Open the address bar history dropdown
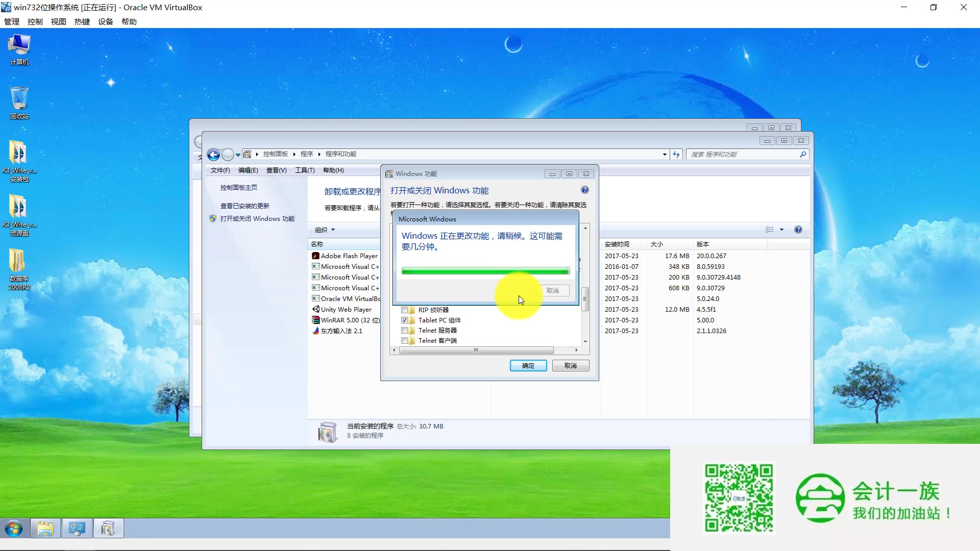Screen dimensions: 980x551 coord(665,154)
